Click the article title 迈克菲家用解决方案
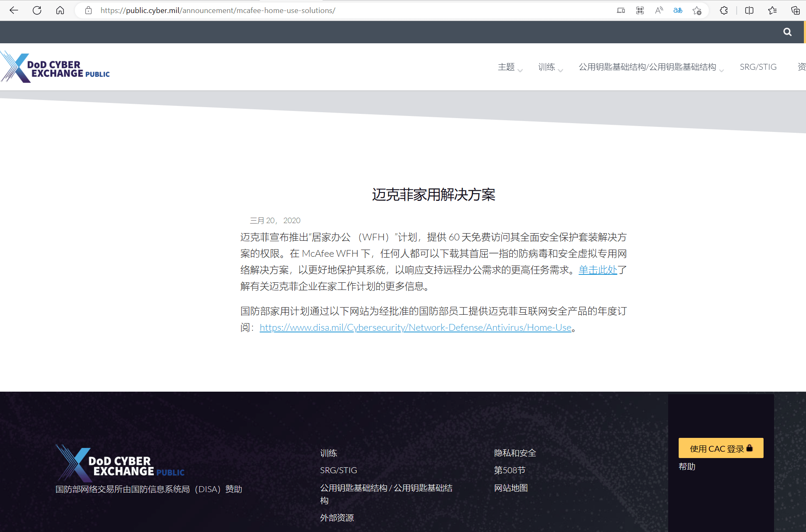Viewport: 806px width, 532px height. [x=434, y=195]
